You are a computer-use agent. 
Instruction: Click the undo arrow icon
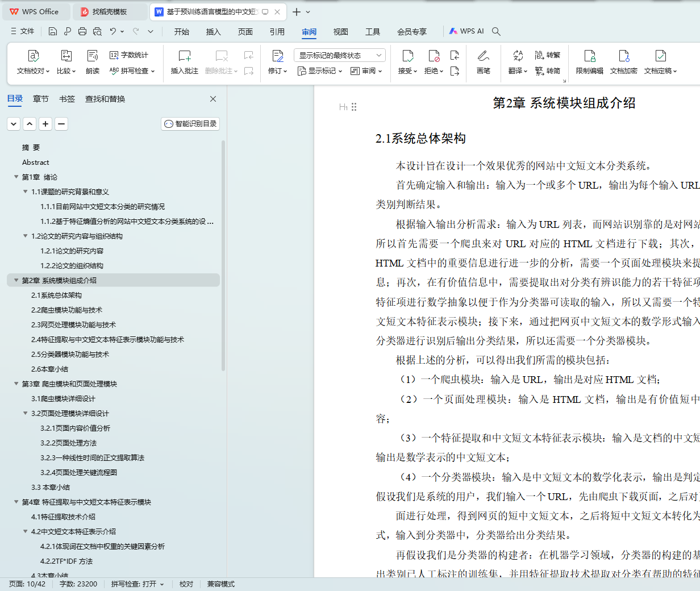click(x=113, y=31)
